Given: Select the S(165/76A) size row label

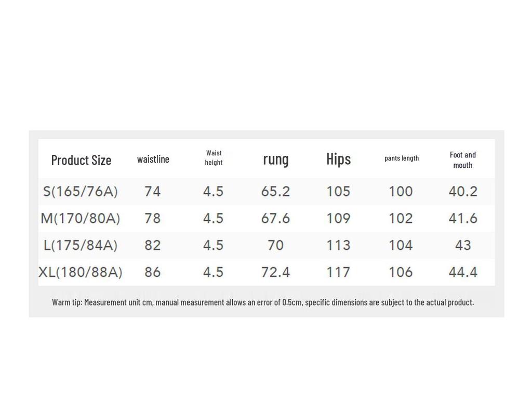Looking at the screenshot, I should (x=81, y=191).
